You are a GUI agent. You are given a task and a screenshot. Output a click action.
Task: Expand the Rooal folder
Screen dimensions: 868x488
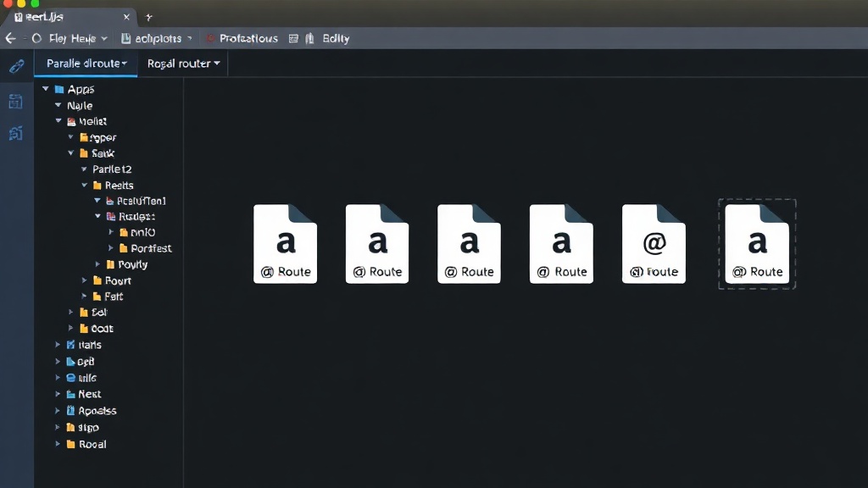click(x=58, y=444)
